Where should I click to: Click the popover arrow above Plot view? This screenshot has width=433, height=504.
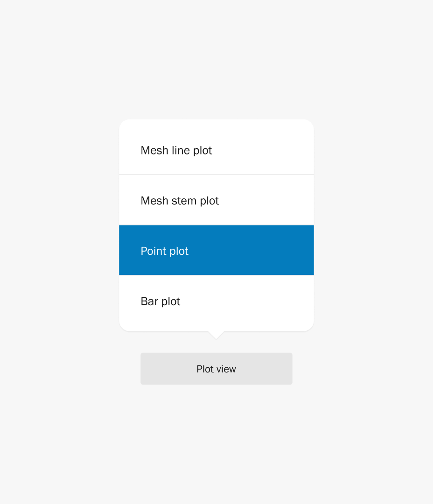tap(216, 335)
